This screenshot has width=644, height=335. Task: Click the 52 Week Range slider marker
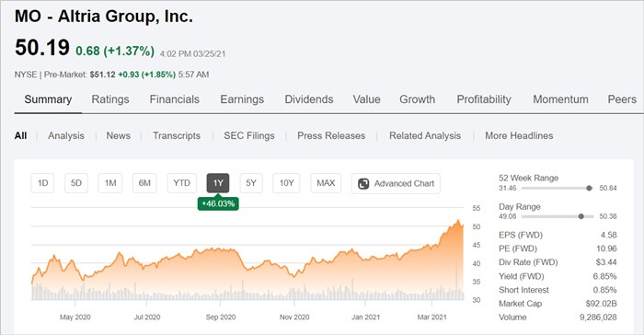[x=589, y=189]
